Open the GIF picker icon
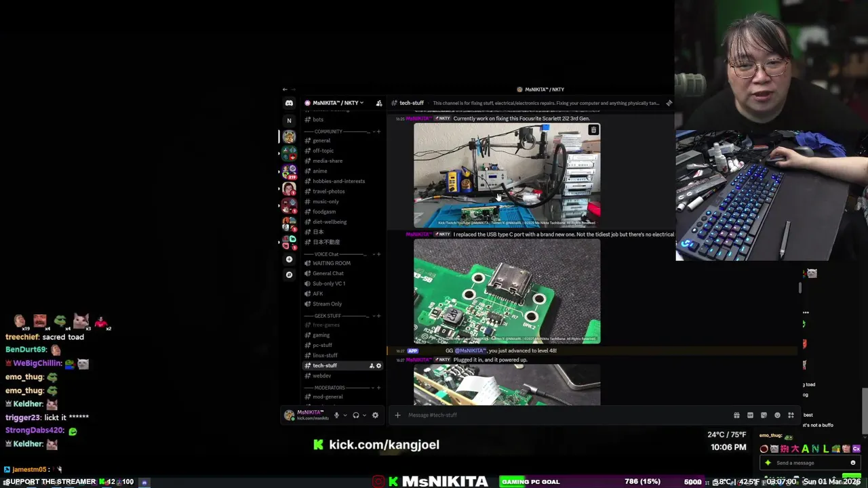 750,415
